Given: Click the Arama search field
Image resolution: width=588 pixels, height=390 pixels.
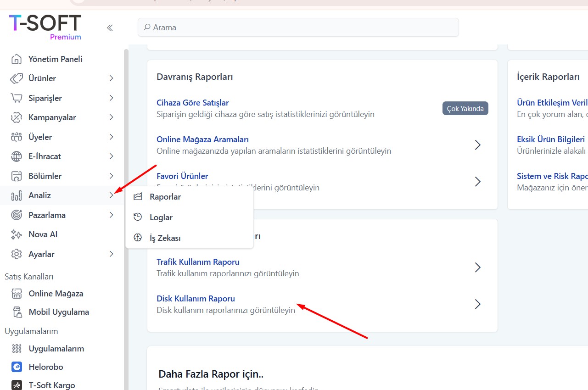Looking at the screenshot, I should (x=298, y=28).
